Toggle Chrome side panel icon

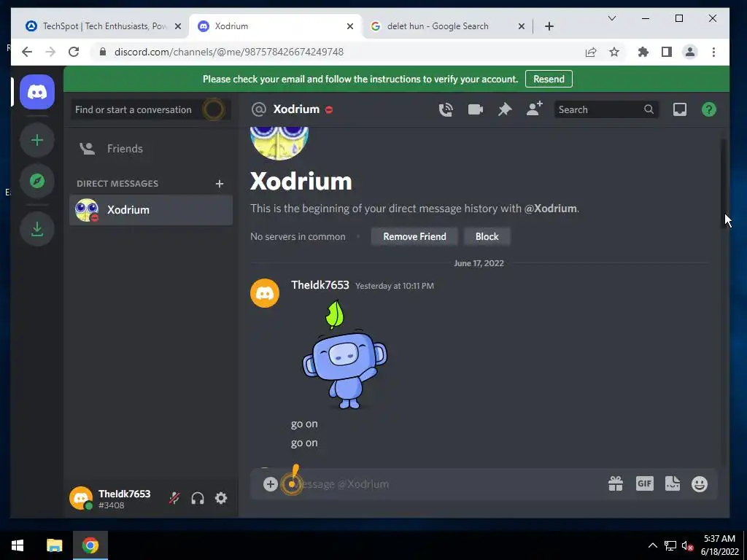click(667, 52)
